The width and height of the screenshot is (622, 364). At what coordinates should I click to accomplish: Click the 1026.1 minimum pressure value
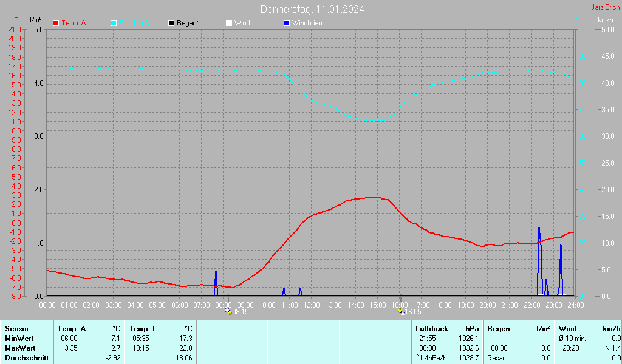(469, 339)
